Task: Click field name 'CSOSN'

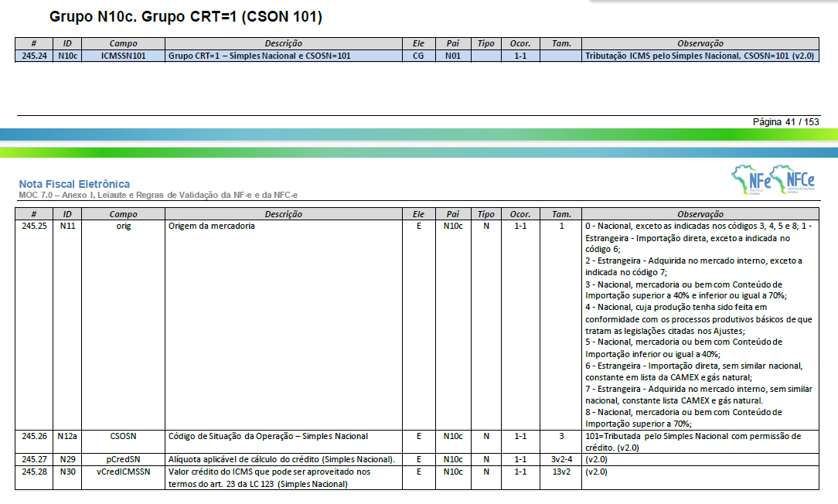Action: (x=123, y=436)
